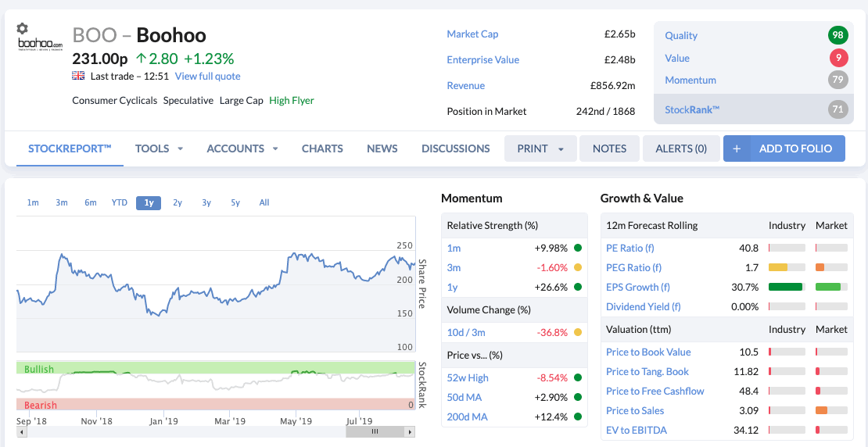Open the Price to Book Value link

tap(648, 352)
